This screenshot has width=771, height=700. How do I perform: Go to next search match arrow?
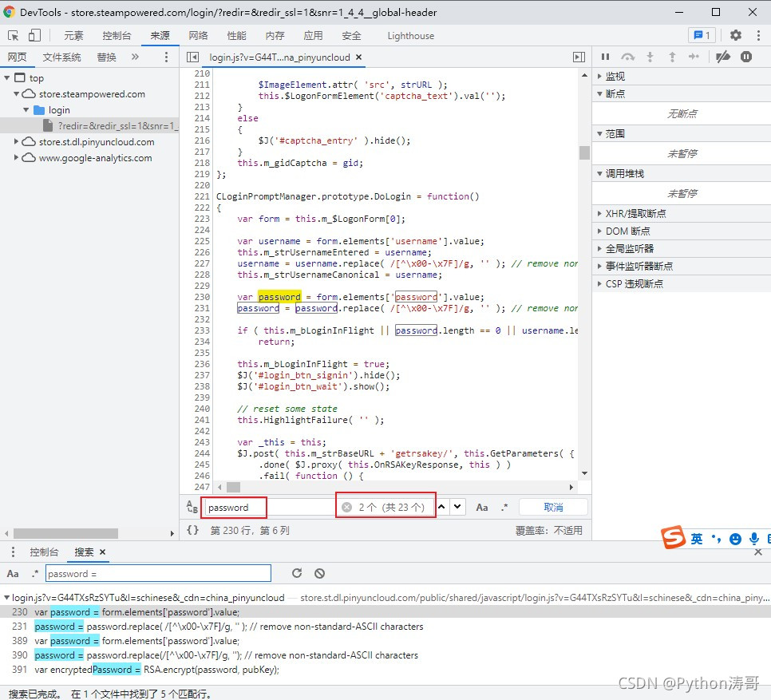[458, 507]
